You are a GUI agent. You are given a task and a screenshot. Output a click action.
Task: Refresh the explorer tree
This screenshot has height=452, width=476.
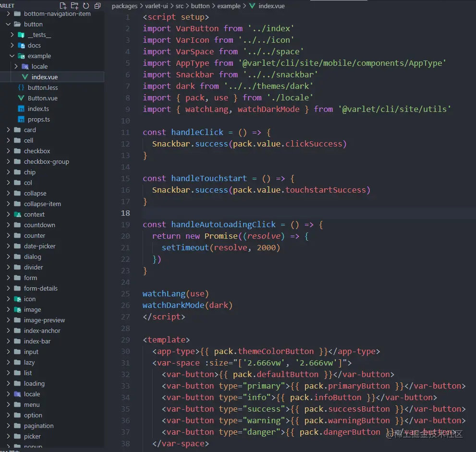(x=86, y=5)
